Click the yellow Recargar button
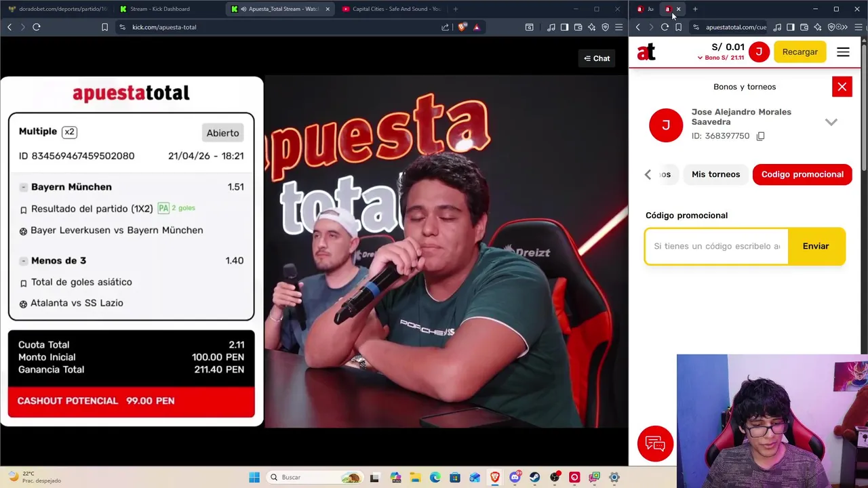 [x=800, y=52]
